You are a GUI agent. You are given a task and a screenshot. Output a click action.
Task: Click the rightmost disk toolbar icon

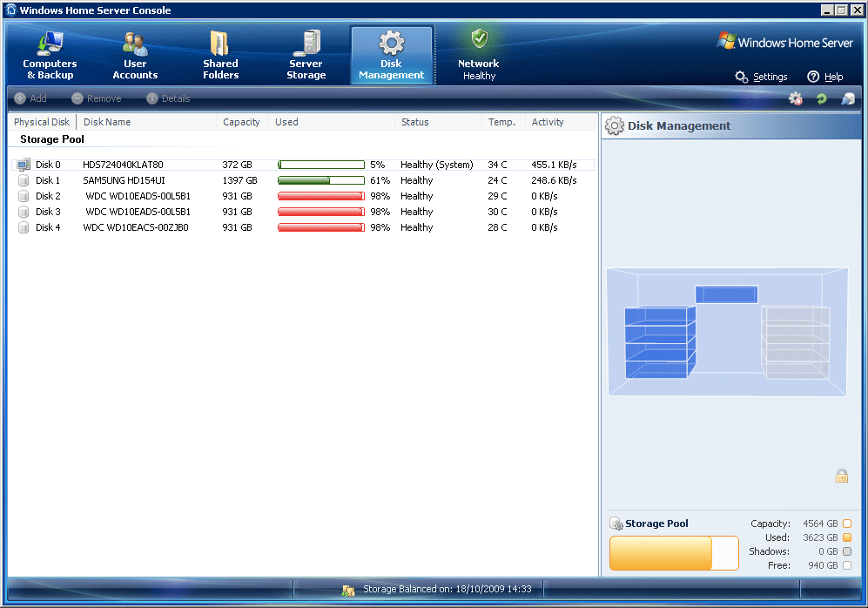[847, 99]
